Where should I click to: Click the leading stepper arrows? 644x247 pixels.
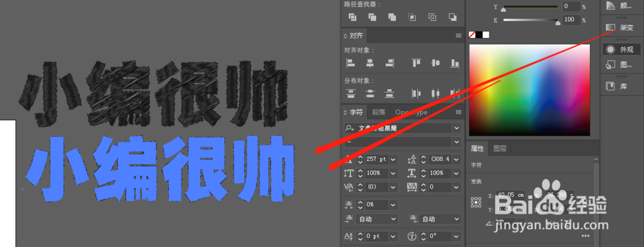tap(424, 159)
